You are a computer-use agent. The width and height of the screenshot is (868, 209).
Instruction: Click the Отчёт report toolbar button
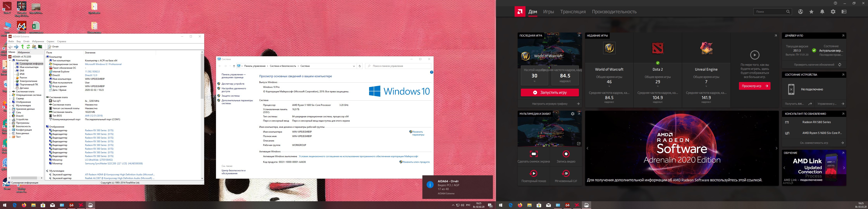[x=53, y=47]
